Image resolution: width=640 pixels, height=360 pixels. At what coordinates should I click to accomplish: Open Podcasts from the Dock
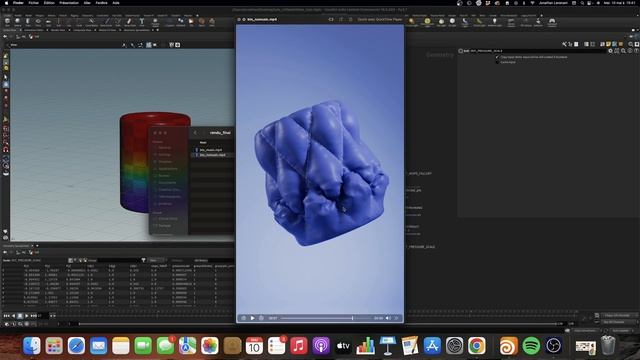(x=321, y=347)
